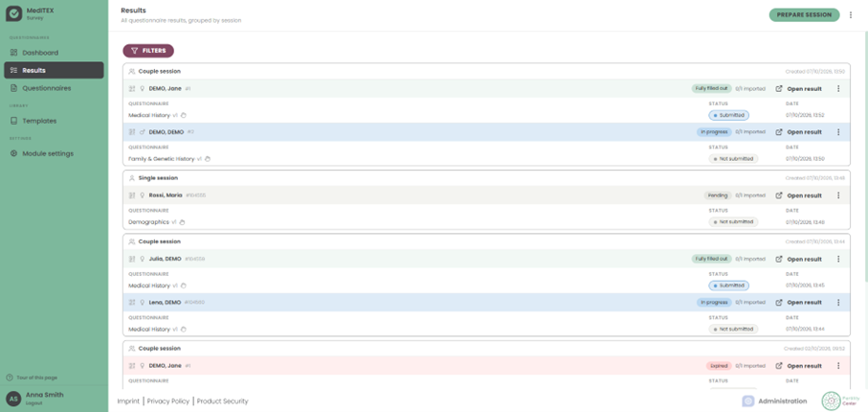
Task: Click the Rossi, Maria patient name
Action: tap(166, 195)
